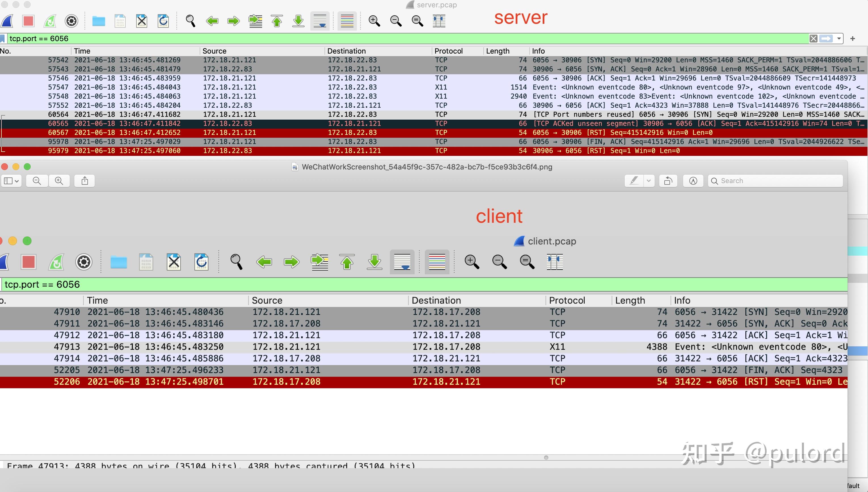Select server packet 60567 RST row

click(x=433, y=133)
